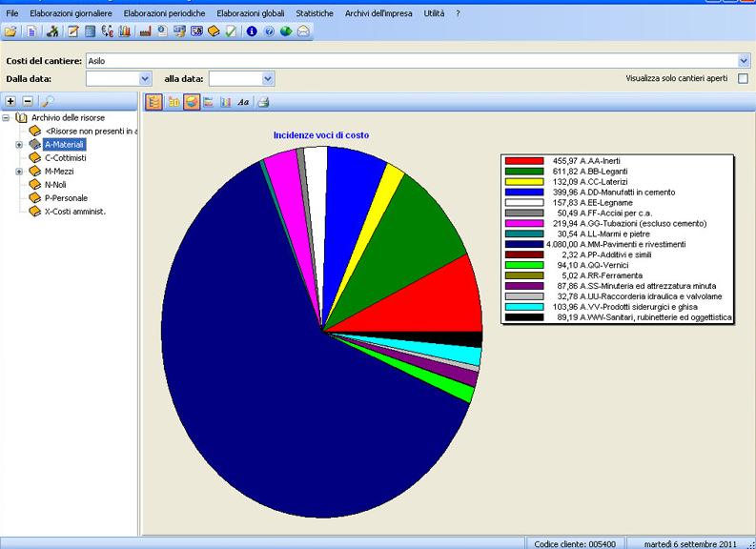Screen dimensions: 756x549
Task: Open the 'Elaborazioni giornaliere' menu
Action: tap(71, 13)
